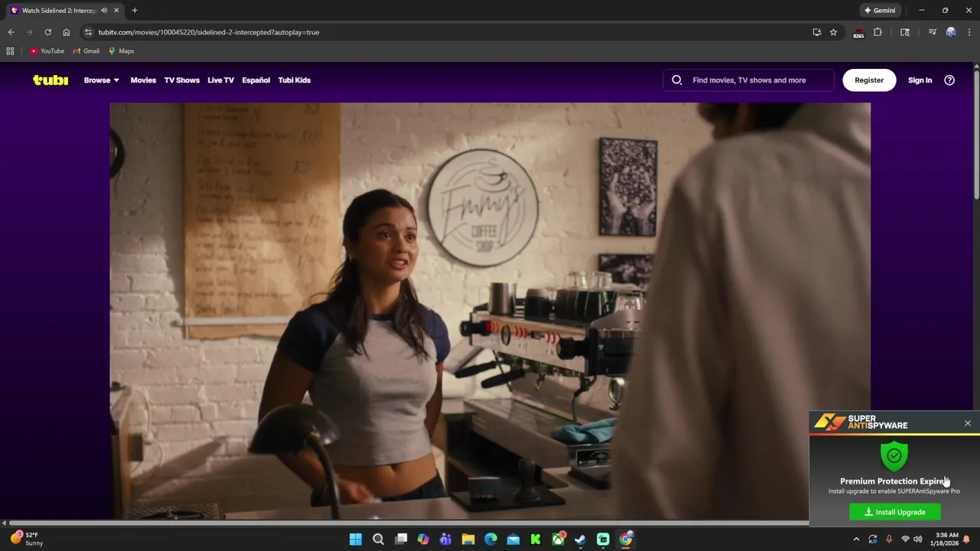
Task: Close the SUPERAntiSpyware popup
Action: (x=968, y=423)
